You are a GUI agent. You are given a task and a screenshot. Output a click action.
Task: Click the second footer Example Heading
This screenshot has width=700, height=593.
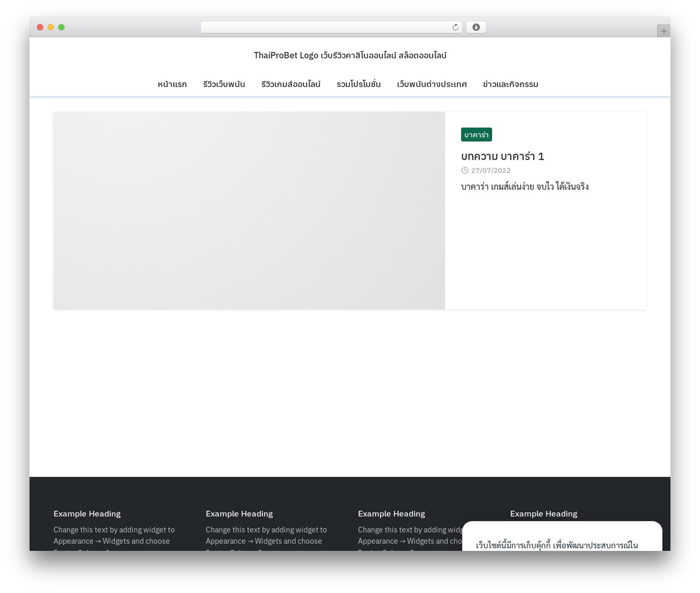tap(239, 514)
